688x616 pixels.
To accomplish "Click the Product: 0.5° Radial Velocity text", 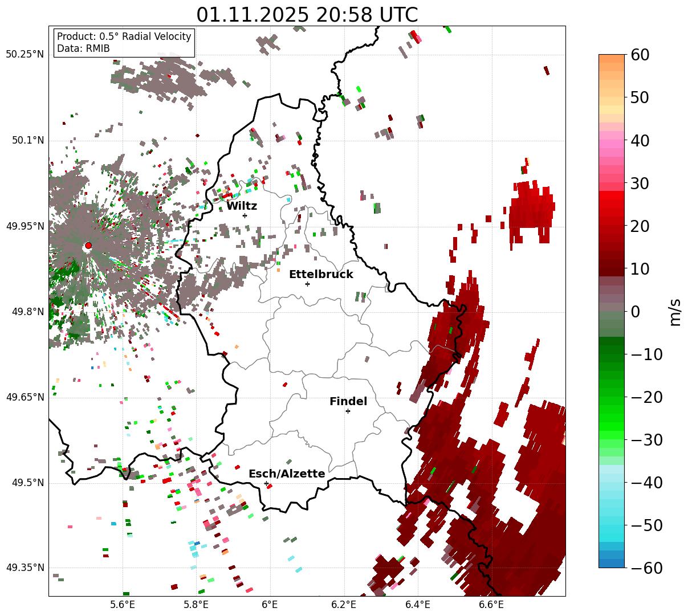I will pos(124,36).
